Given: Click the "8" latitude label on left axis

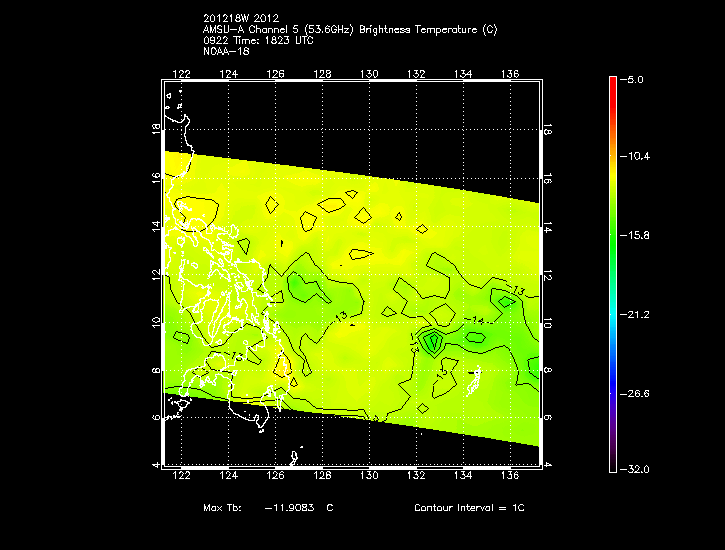Looking at the screenshot, I should pyautogui.click(x=156, y=370).
